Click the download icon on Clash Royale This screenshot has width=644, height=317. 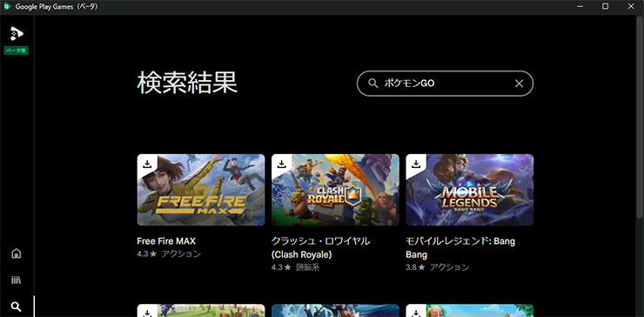tap(281, 164)
